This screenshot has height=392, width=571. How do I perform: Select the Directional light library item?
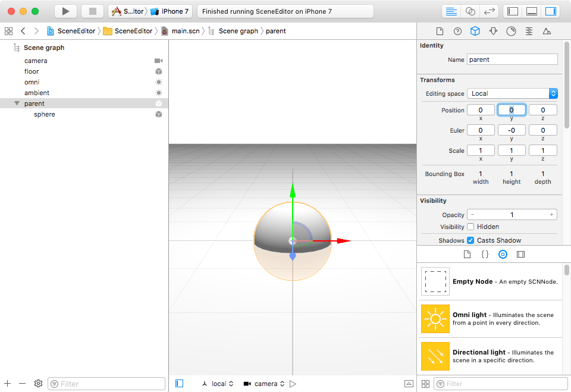491,356
